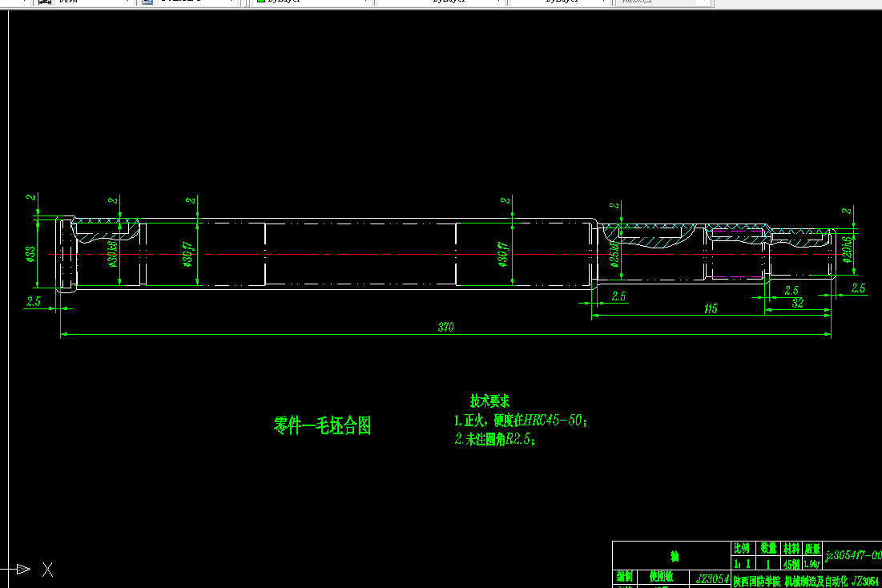Click the 轴 part name in title block

coord(675,557)
